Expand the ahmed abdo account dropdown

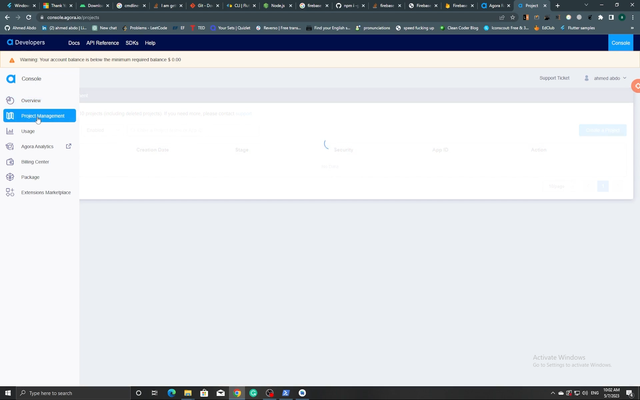point(605,78)
